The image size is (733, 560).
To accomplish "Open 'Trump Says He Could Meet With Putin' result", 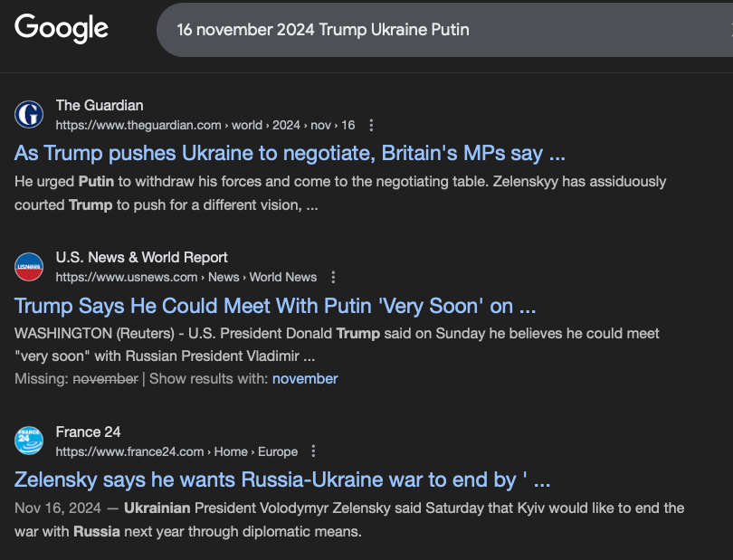I will pos(275,306).
